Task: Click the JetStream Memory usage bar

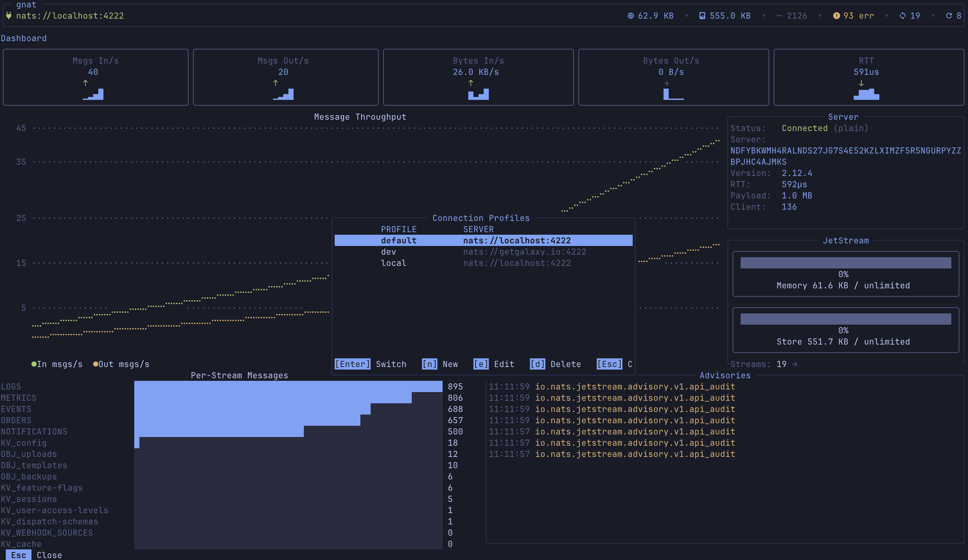Action: 845,263
